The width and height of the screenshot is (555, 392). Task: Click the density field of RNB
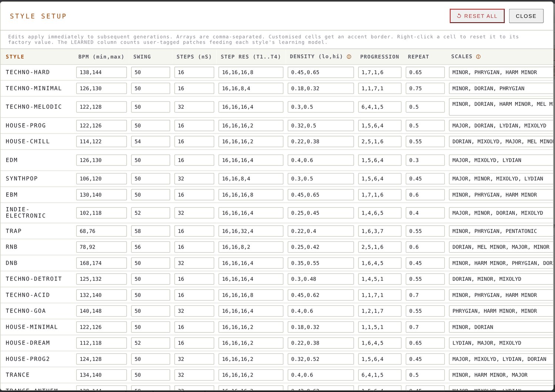[x=320, y=247]
